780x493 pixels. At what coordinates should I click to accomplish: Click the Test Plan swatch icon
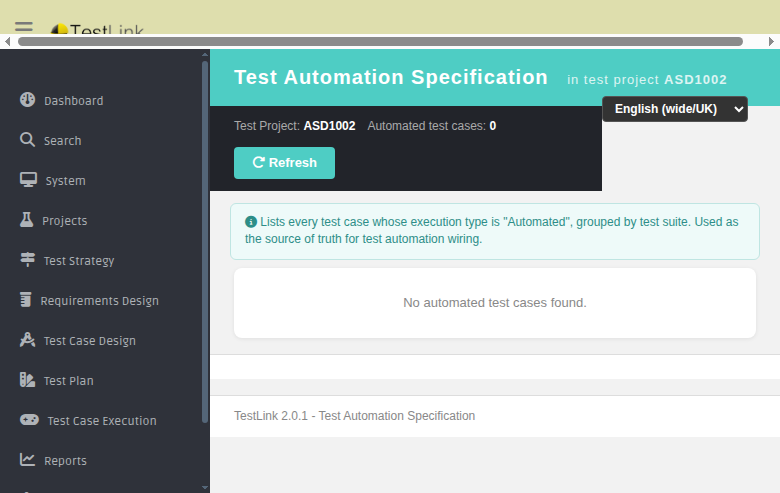coord(27,380)
